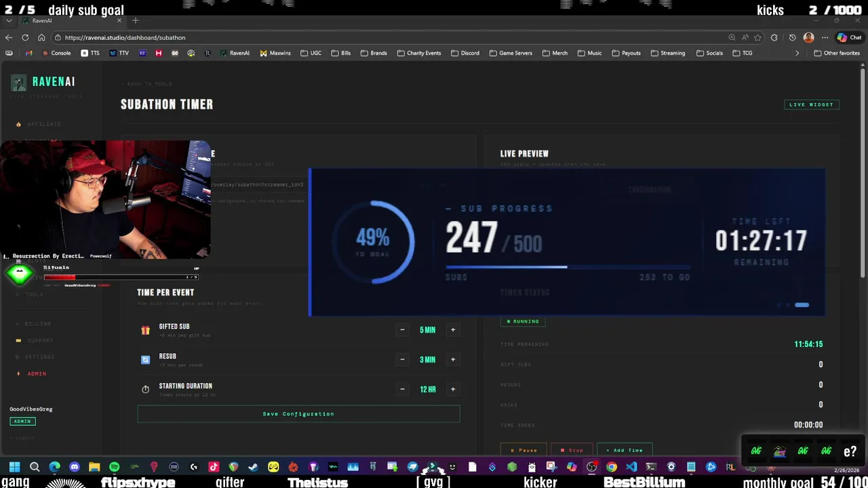Image resolution: width=868 pixels, height=488 pixels.
Task: Open the Copilot Chat button
Action: (x=849, y=37)
